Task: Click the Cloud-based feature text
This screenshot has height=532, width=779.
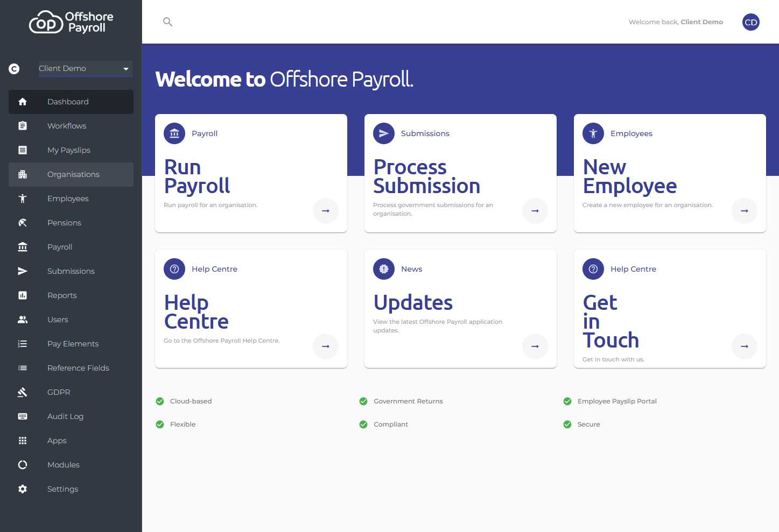Action: pos(191,401)
